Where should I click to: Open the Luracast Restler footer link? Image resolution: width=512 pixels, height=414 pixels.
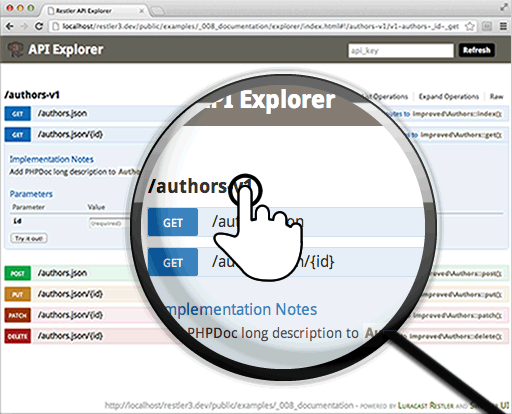click(x=426, y=406)
